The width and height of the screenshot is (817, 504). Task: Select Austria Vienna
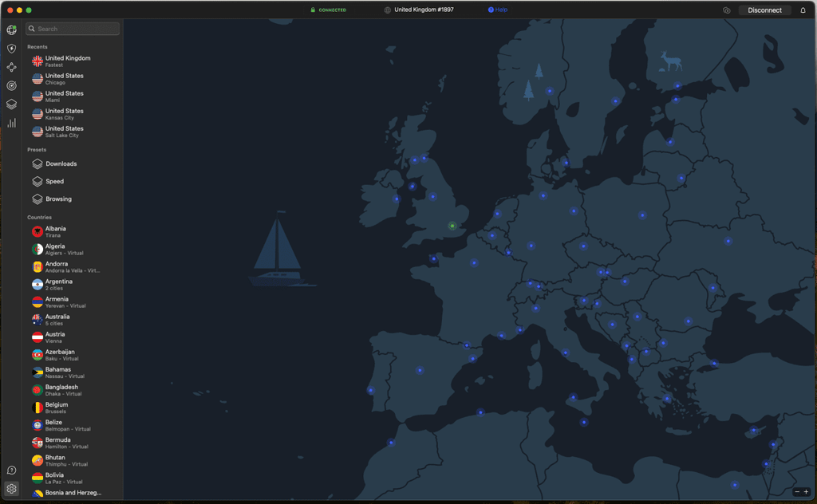click(73, 337)
